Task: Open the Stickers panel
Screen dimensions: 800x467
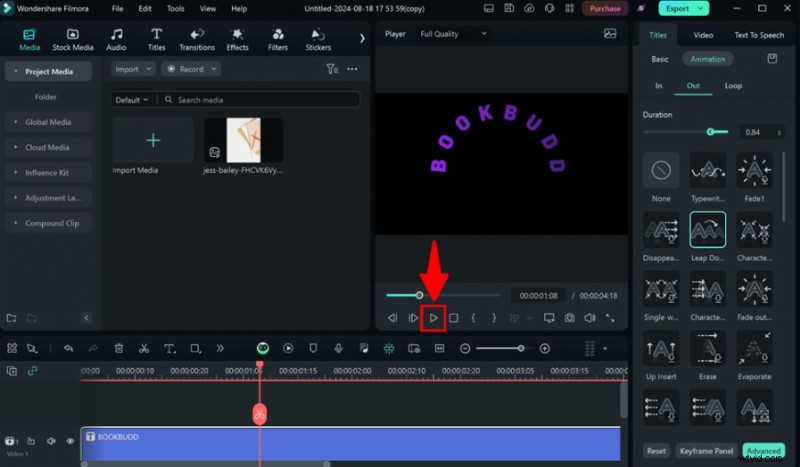Action: point(318,39)
